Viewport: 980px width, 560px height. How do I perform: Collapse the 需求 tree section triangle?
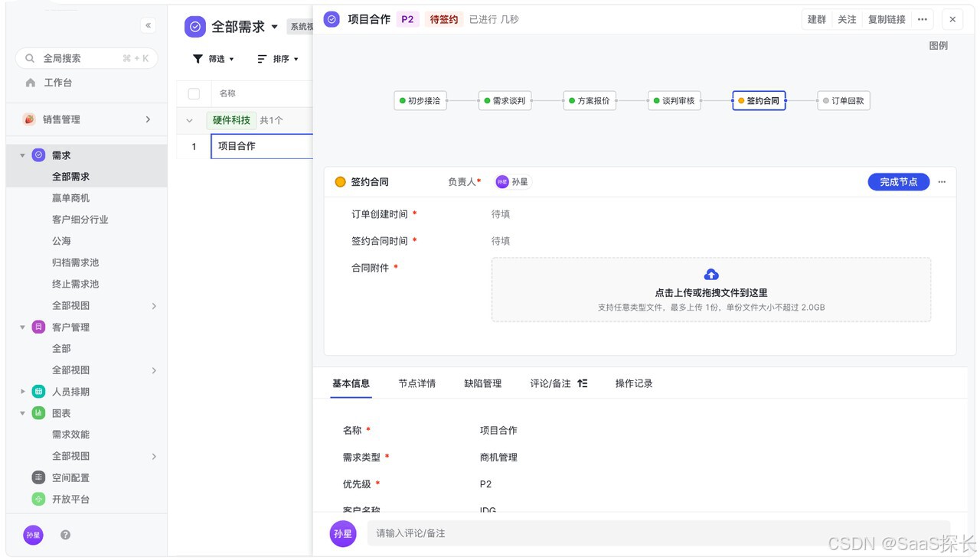(22, 155)
